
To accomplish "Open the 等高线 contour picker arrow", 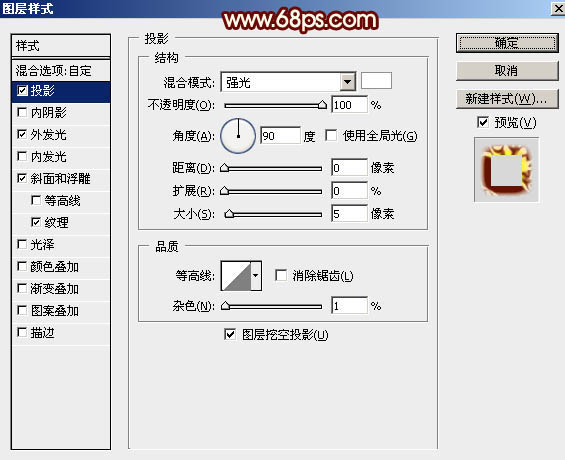I will pos(256,276).
